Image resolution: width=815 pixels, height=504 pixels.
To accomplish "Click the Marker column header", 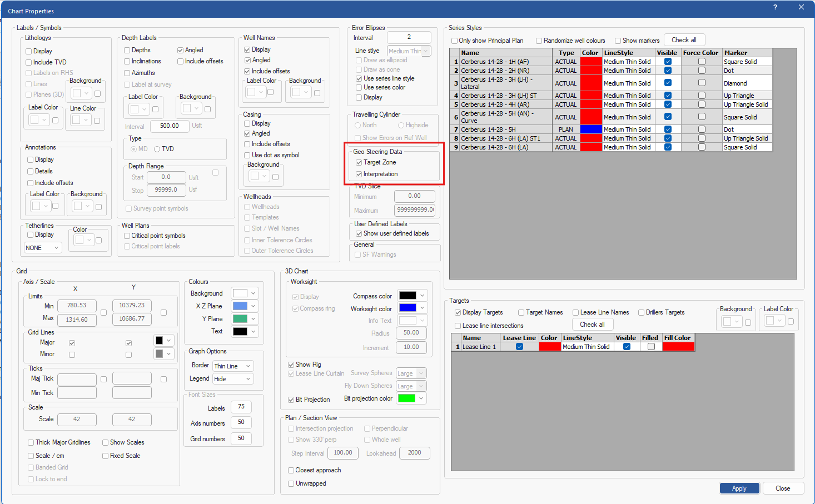I will (748, 53).
